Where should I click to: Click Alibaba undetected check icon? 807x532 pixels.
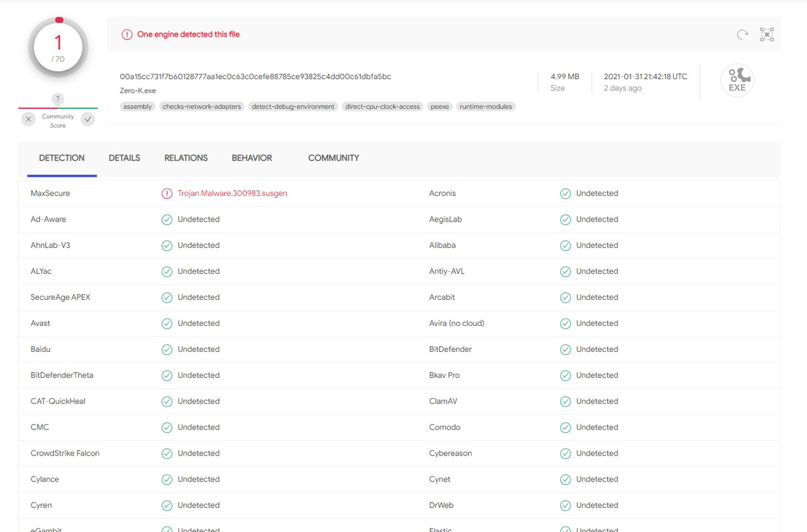coord(565,245)
